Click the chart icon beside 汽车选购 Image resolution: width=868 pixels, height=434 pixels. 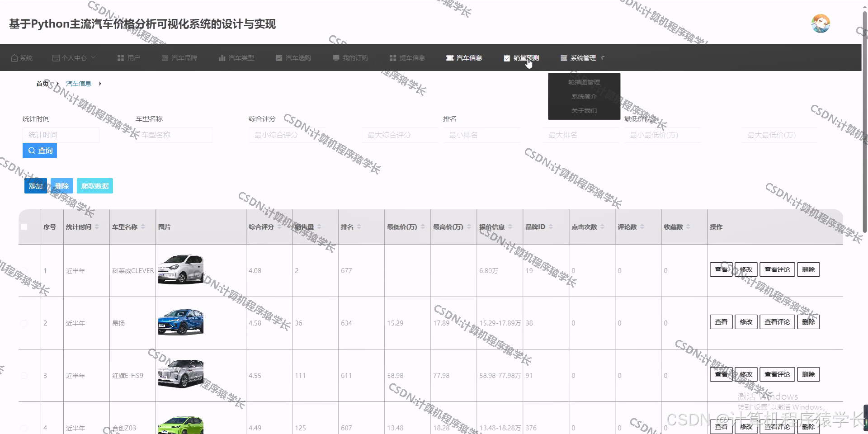pyautogui.click(x=279, y=58)
